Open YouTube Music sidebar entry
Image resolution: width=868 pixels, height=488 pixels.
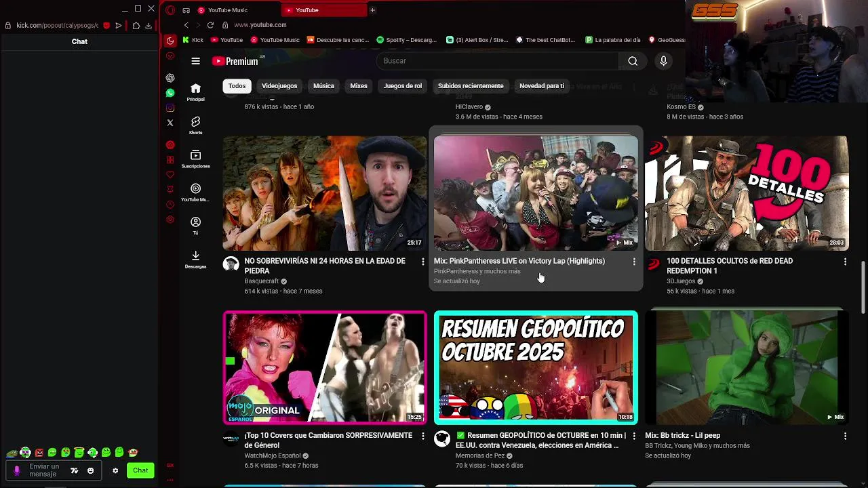click(195, 192)
